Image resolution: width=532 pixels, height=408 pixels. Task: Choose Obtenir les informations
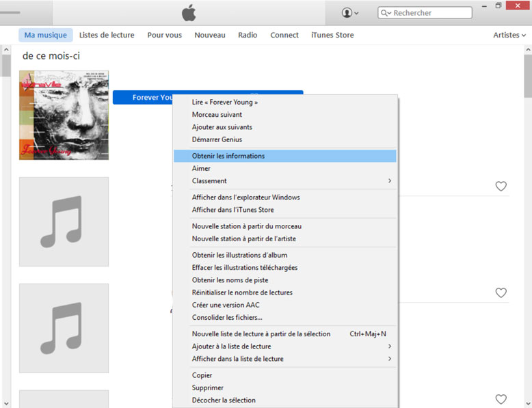tap(285, 156)
